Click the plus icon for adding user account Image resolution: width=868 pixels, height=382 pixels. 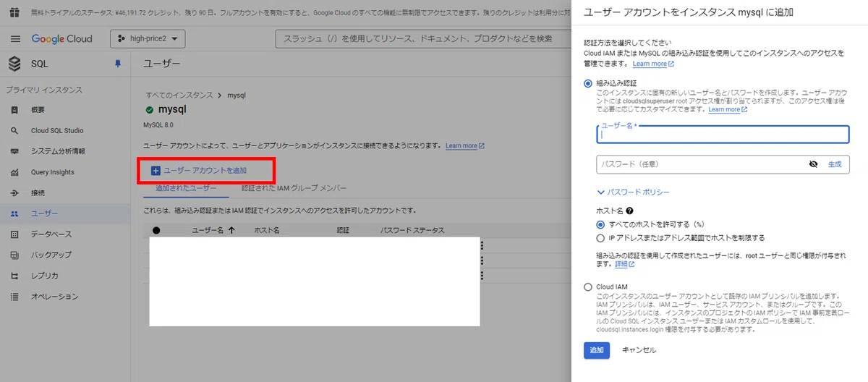[155, 171]
